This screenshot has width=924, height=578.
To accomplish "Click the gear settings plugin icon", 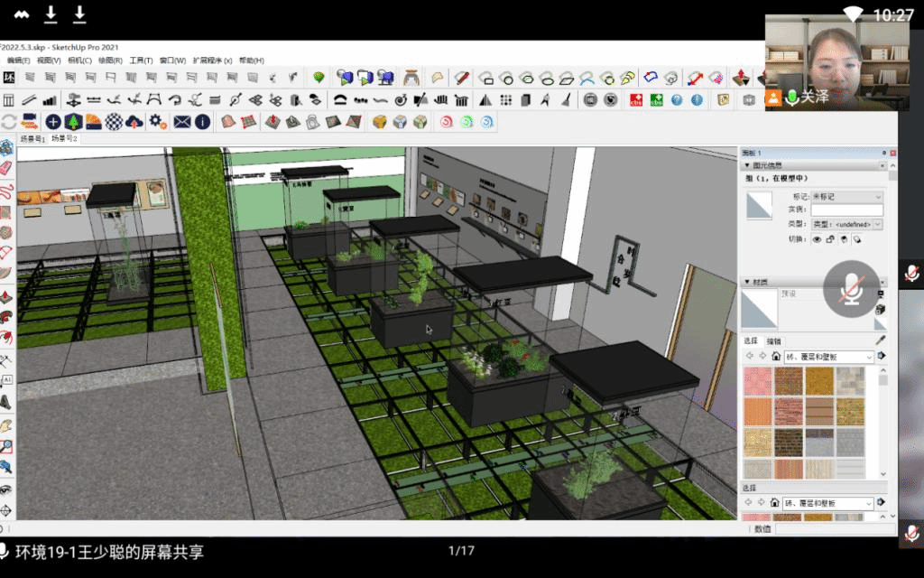I will click(157, 122).
